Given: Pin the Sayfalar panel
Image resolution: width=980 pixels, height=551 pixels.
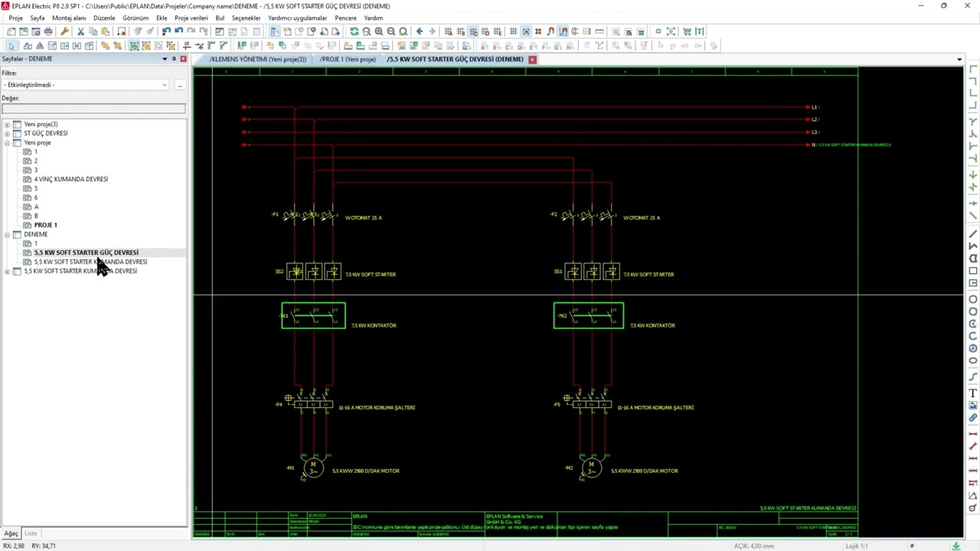Looking at the screenshot, I should (174, 59).
